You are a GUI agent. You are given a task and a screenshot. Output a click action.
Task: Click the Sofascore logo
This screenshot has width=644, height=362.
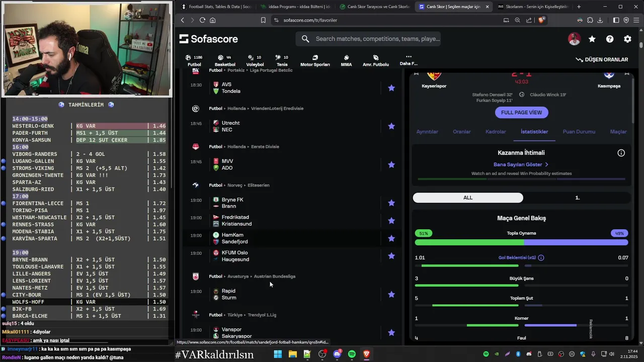pos(208,39)
